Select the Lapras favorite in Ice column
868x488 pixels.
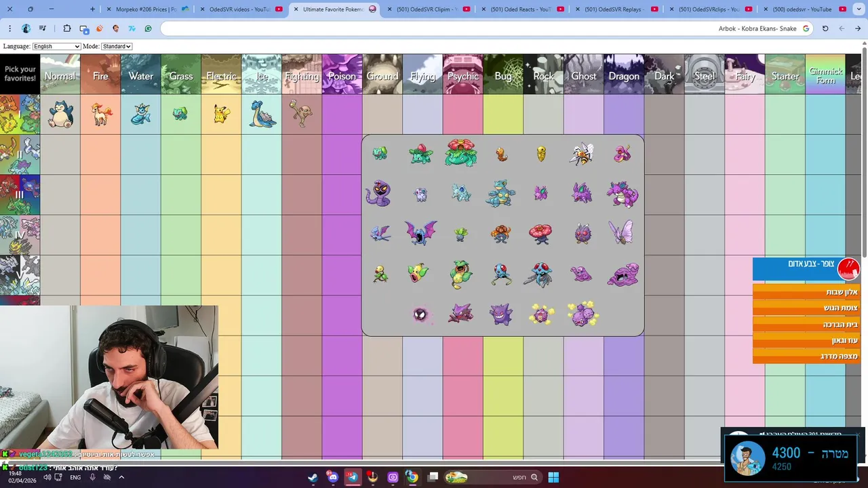coord(262,114)
